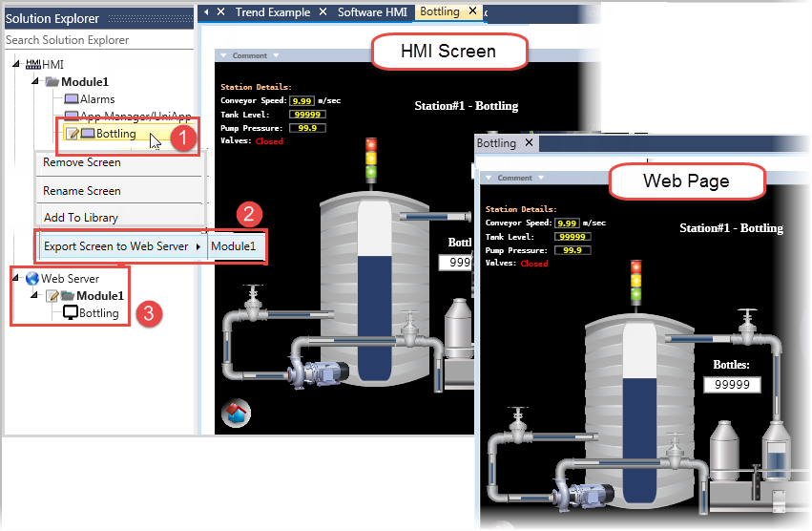Click the Web Server globe icon
The height and width of the screenshot is (531, 812).
click(32, 279)
